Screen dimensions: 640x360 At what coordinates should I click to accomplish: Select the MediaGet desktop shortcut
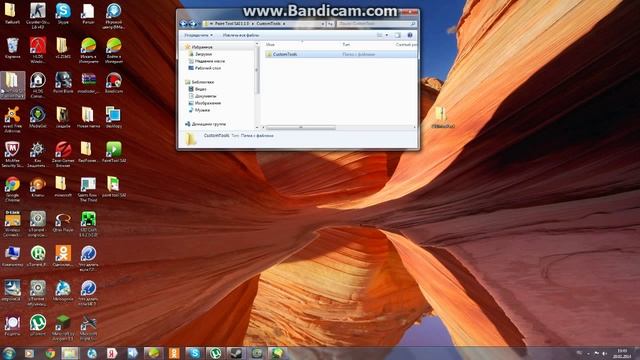click(x=38, y=118)
